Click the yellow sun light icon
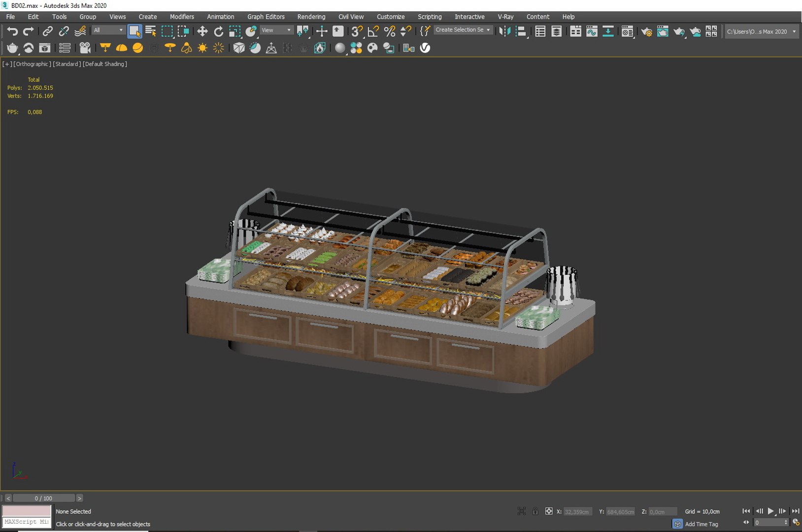Image resolution: width=802 pixels, height=532 pixels. (202, 48)
